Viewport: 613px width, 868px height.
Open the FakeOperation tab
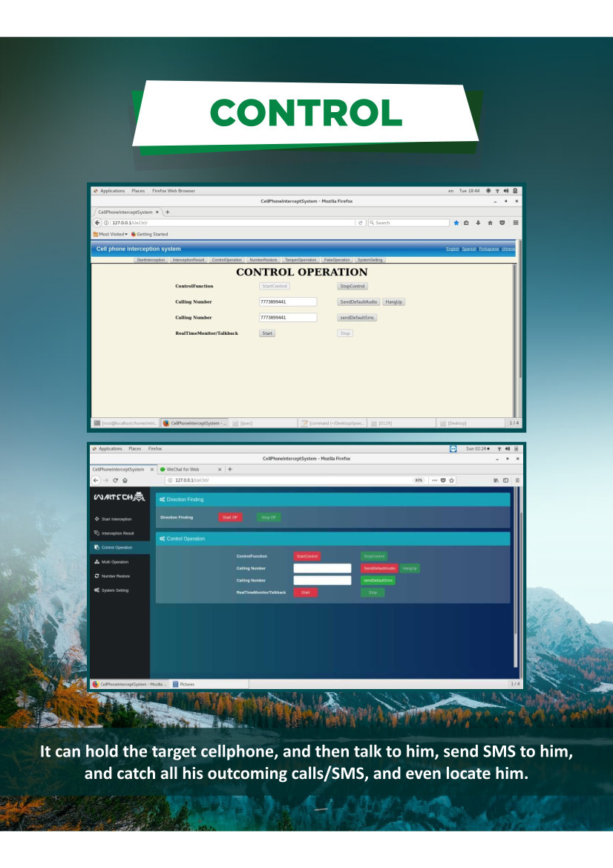[x=336, y=260]
